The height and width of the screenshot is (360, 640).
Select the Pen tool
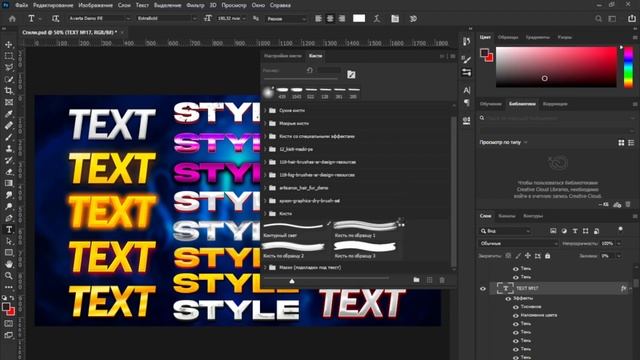click(x=9, y=218)
